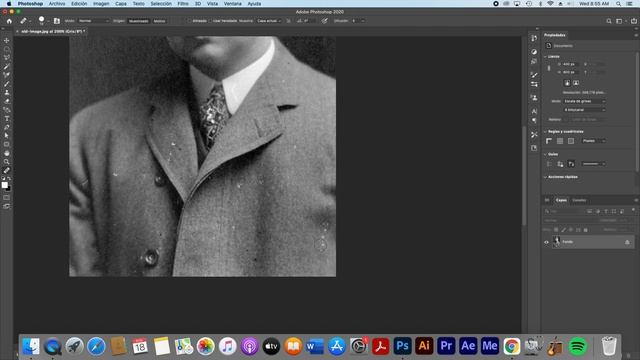
Task: Open the Modo blend dropdown in options bar
Action: (93, 21)
